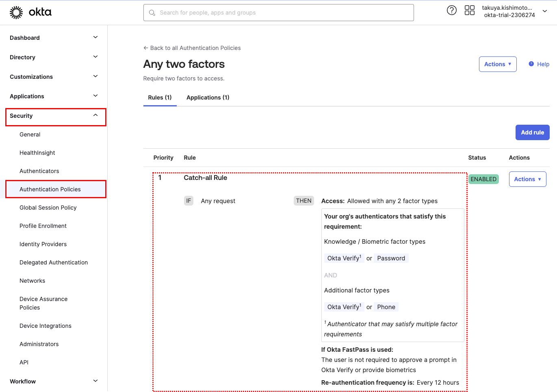Image resolution: width=557 pixels, height=392 pixels.
Task: Open Catch-all Rule Actions dropdown
Action: click(527, 179)
